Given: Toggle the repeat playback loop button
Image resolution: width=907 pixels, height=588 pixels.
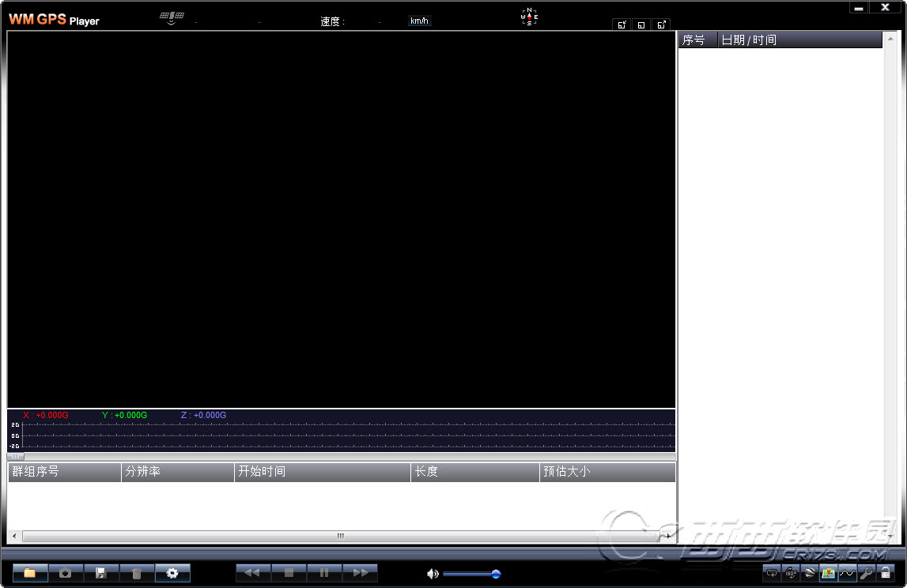Looking at the screenshot, I should point(772,573).
